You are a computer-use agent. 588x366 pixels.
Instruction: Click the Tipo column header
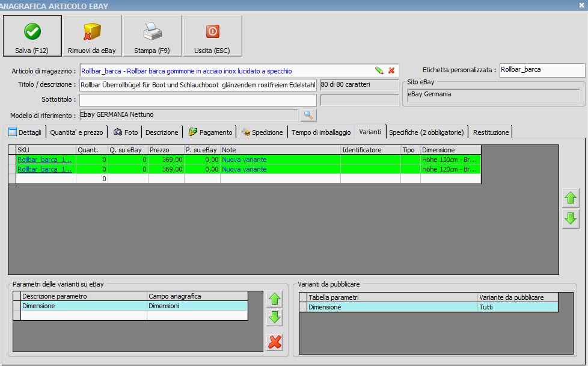tap(411, 150)
